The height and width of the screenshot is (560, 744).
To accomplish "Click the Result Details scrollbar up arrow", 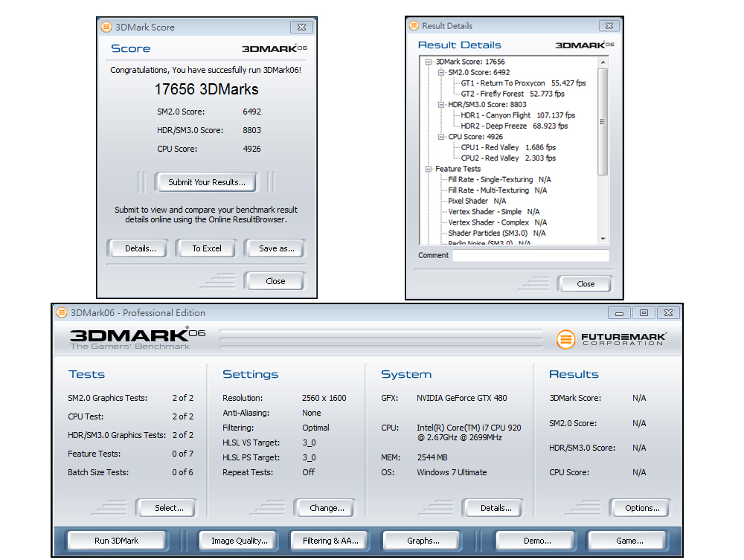I will (603, 62).
